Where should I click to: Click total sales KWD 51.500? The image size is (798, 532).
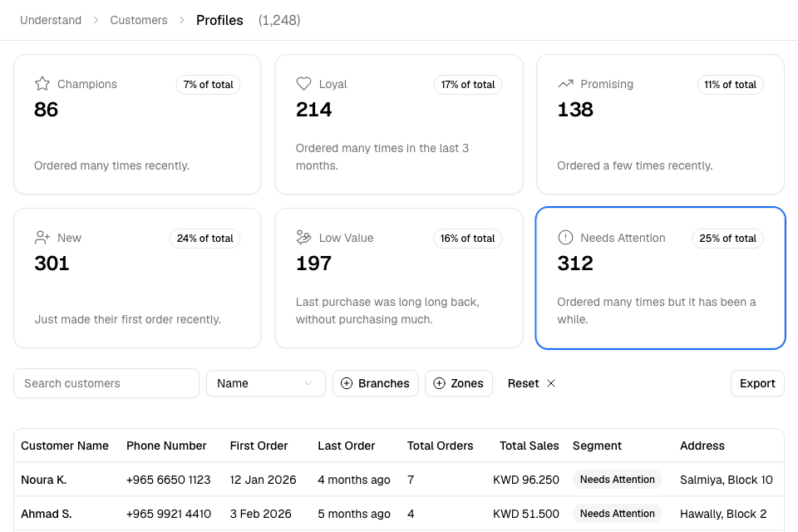pos(526,514)
